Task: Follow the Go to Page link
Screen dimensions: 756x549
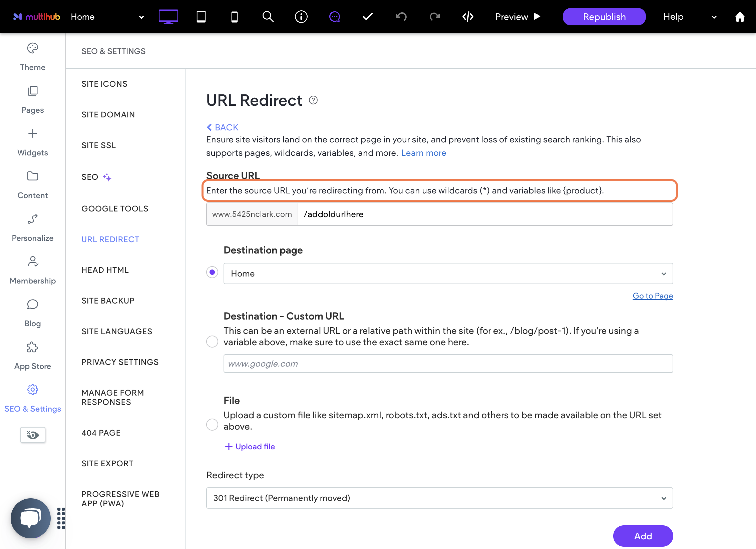Action: [653, 296]
